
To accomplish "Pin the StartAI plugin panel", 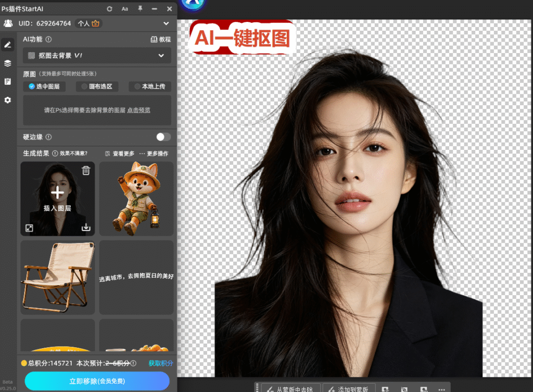I will pyautogui.click(x=140, y=8).
